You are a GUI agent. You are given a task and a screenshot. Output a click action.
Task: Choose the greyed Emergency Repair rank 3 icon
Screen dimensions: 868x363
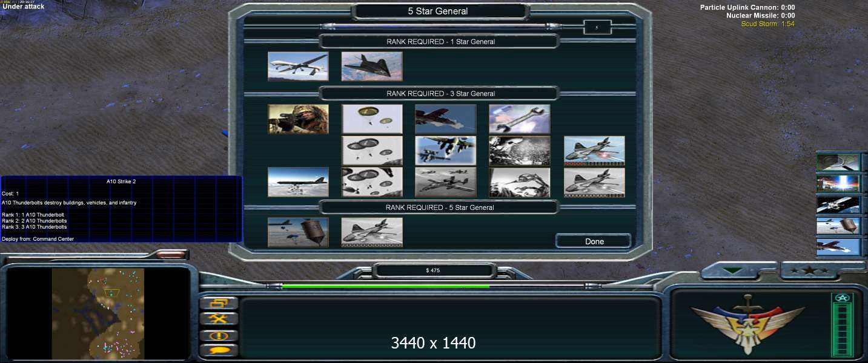tap(520, 182)
